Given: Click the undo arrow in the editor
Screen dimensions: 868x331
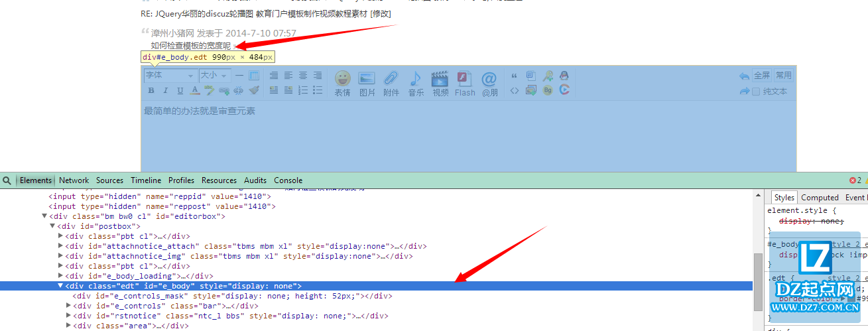Looking at the screenshot, I should click(745, 76).
